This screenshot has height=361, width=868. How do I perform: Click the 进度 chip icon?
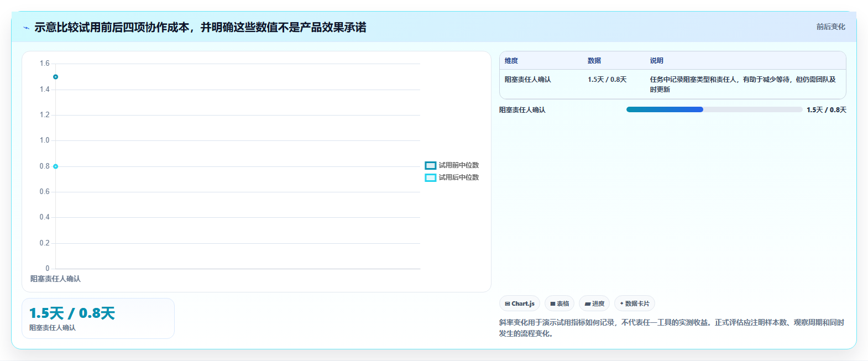click(588, 304)
